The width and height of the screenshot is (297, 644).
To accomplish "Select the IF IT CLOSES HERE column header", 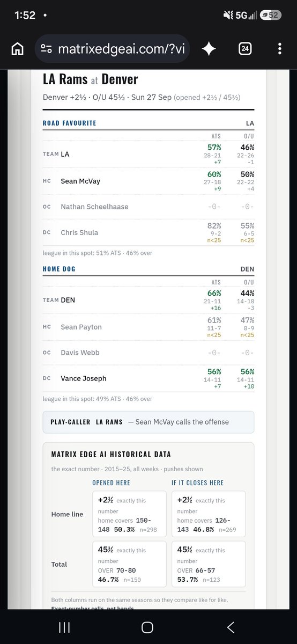I will pyautogui.click(x=198, y=482).
